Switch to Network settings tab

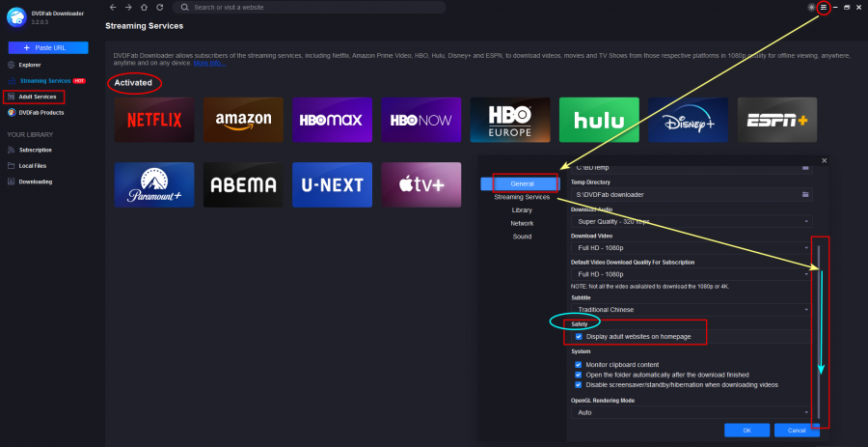coord(522,223)
